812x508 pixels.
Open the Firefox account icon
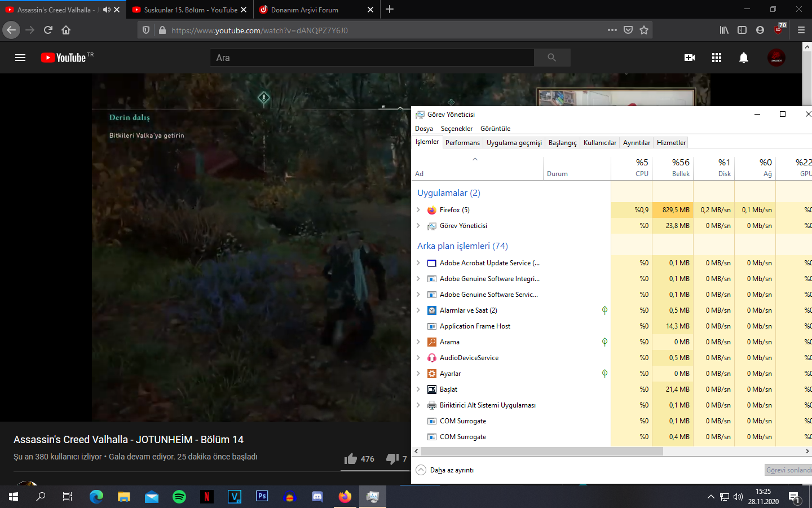(760, 30)
